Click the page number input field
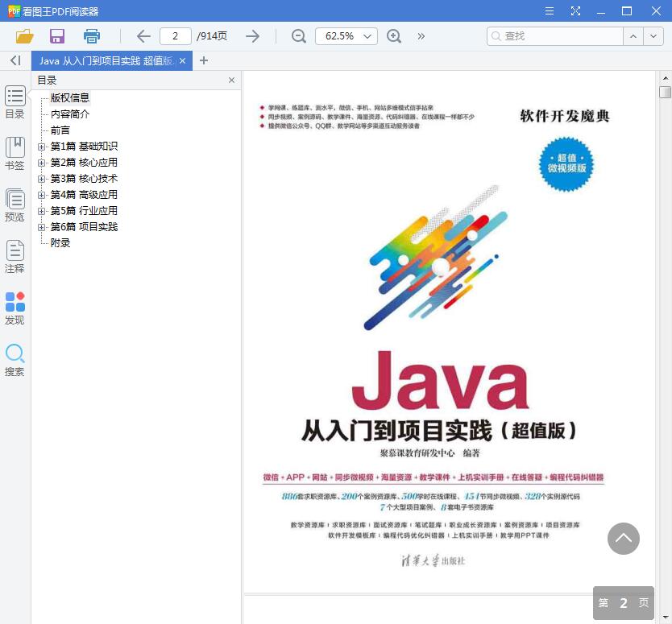Viewport: 672px width, 624px height. click(x=176, y=36)
